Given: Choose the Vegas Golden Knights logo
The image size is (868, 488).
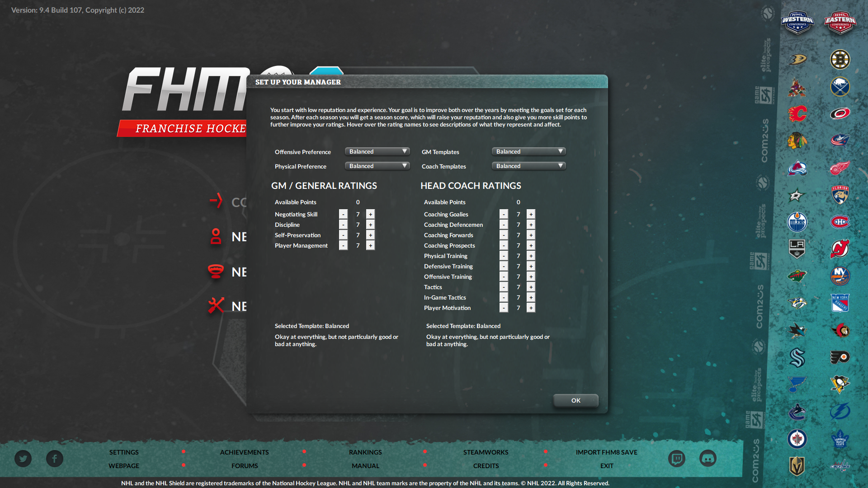Looking at the screenshot, I should point(797,466).
